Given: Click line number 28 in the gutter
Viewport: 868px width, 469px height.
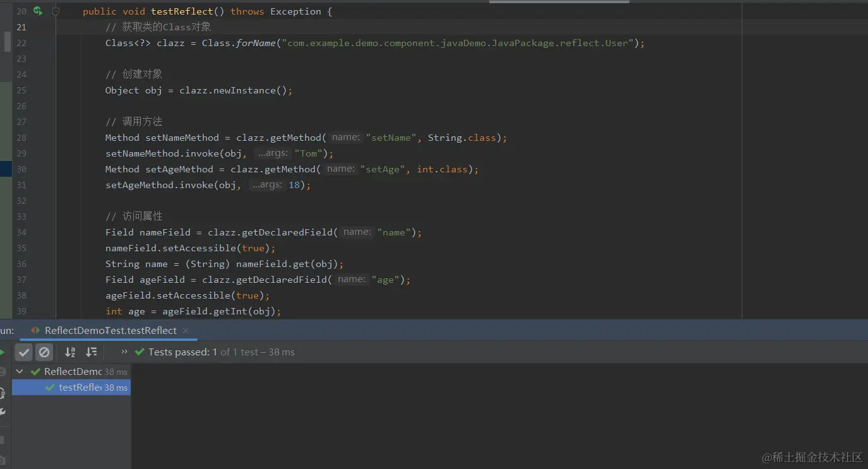Looking at the screenshot, I should tap(21, 138).
